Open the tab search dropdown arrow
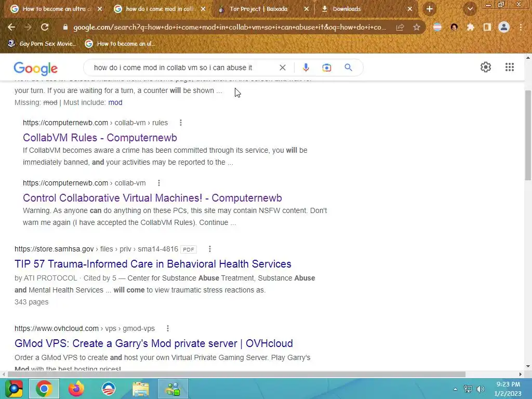Image resolution: width=532 pixels, height=399 pixels. coord(470,9)
